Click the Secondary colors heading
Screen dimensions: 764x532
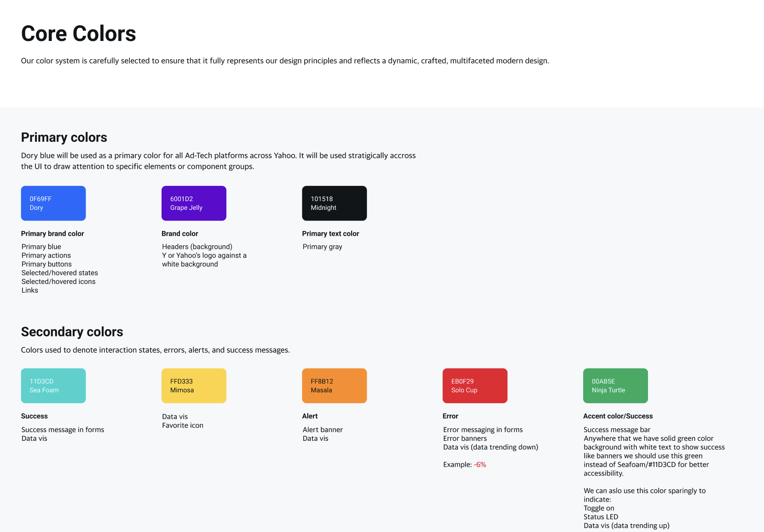pos(72,332)
